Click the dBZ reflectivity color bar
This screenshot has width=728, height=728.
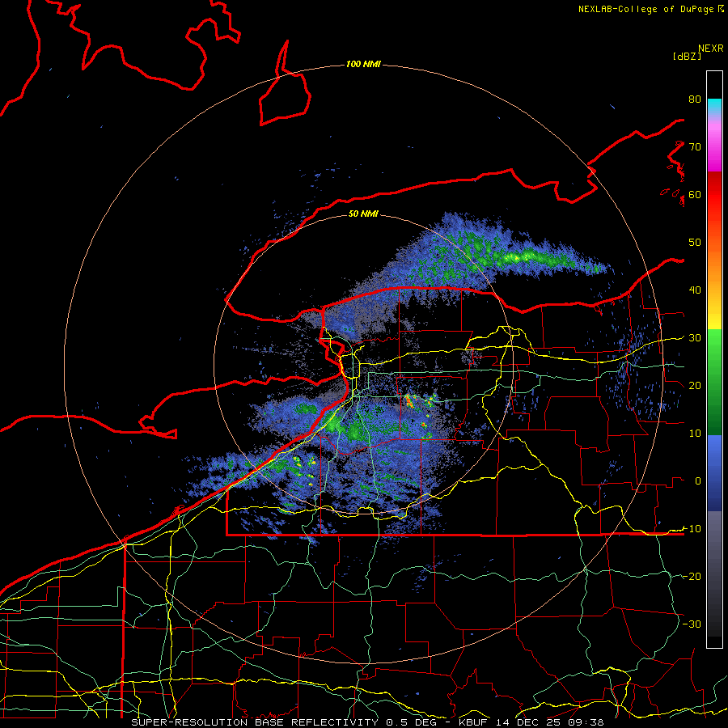click(714, 359)
